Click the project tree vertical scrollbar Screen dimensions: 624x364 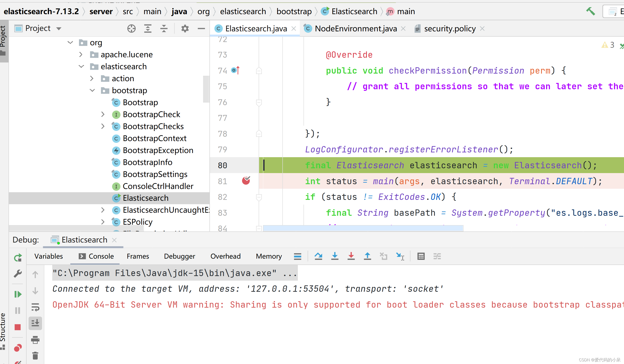206,89
